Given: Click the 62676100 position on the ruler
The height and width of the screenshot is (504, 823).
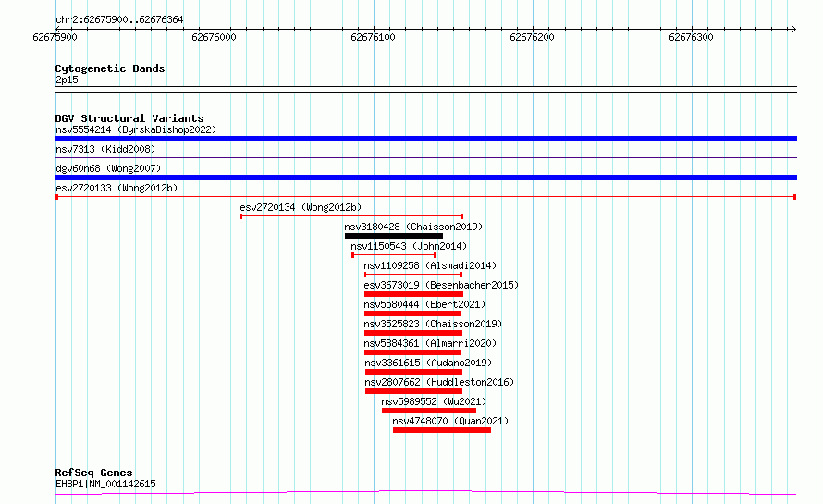Looking at the screenshot, I should [373, 37].
